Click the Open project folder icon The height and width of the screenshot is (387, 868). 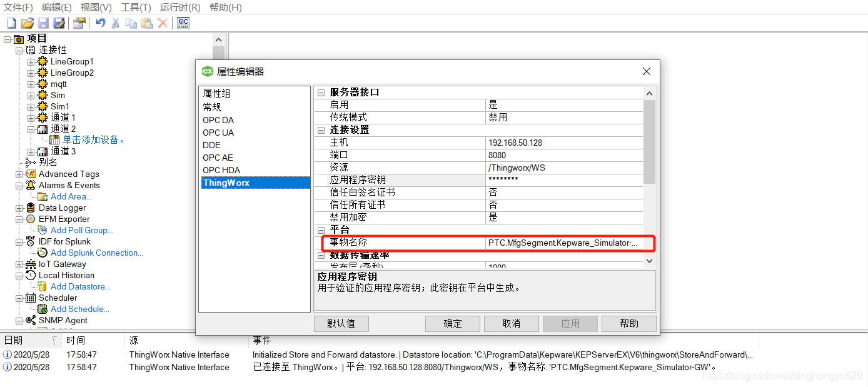tap(27, 23)
